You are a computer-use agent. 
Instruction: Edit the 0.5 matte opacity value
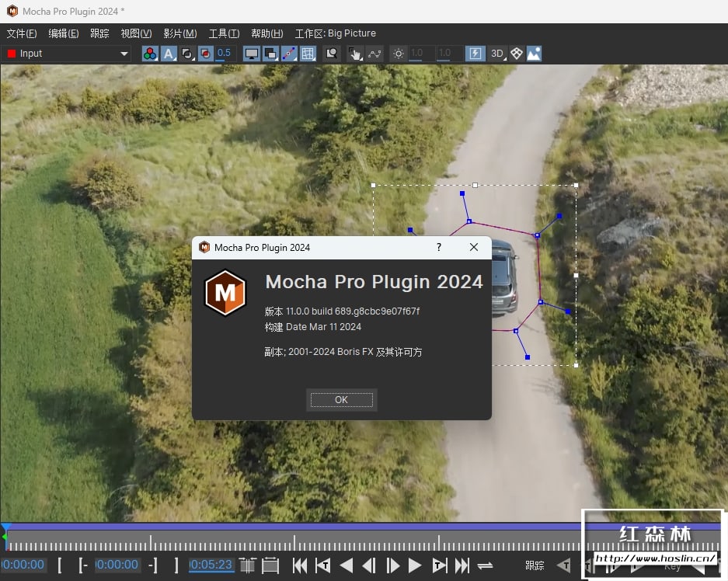click(225, 54)
